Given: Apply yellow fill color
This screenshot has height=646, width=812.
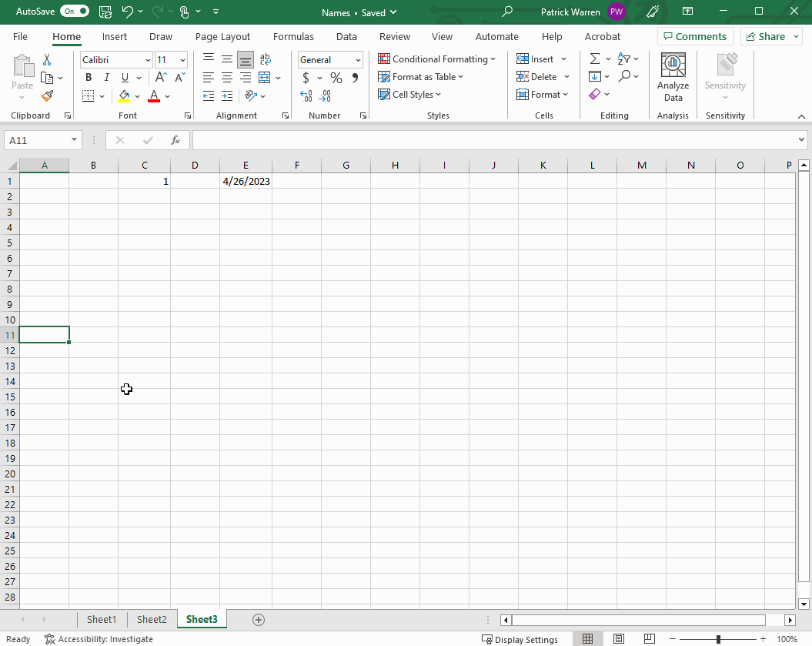Looking at the screenshot, I should coord(124,95).
